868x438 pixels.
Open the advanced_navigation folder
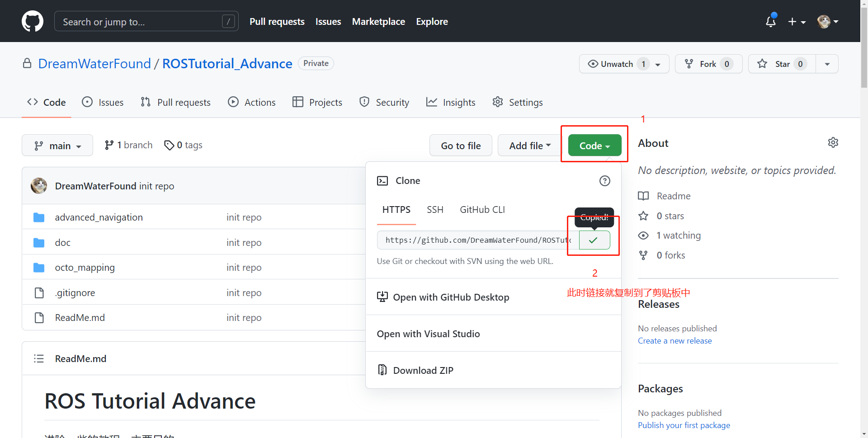[99, 217]
